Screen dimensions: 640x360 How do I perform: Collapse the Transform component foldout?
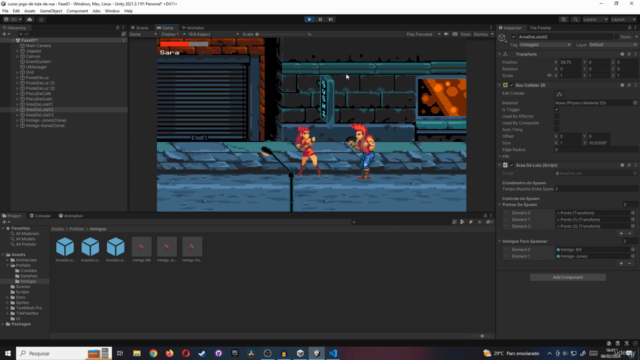click(500, 54)
